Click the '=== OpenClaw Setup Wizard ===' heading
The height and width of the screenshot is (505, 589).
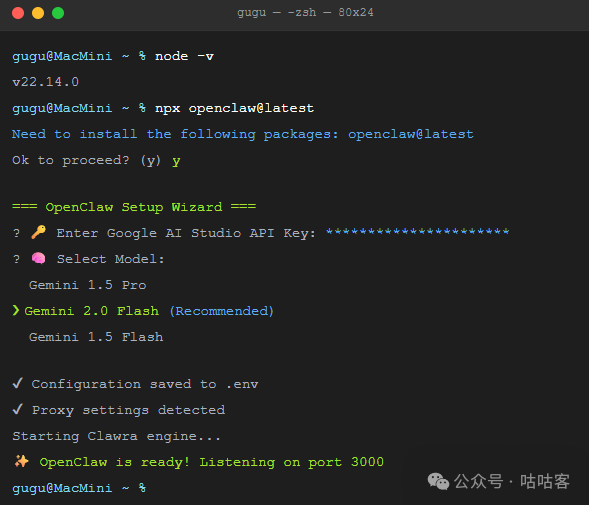pos(134,207)
